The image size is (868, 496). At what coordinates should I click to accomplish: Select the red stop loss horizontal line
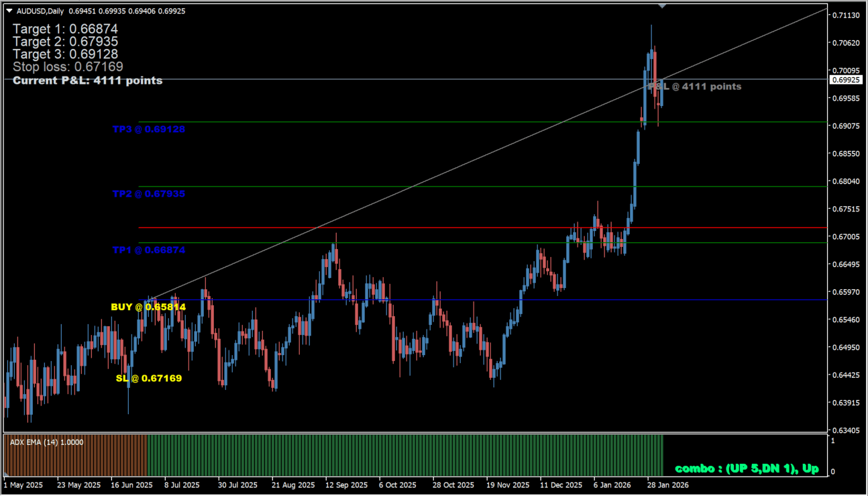tap(402, 228)
